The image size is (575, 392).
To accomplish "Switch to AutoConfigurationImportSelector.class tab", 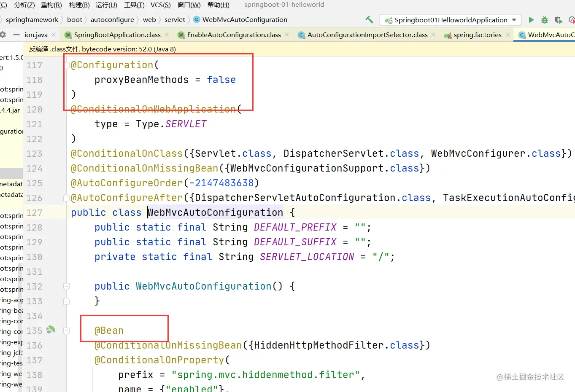I will (x=367, y=35).
